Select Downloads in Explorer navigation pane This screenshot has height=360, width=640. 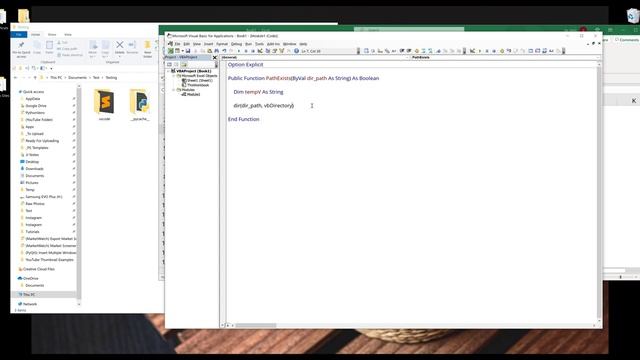35,169
